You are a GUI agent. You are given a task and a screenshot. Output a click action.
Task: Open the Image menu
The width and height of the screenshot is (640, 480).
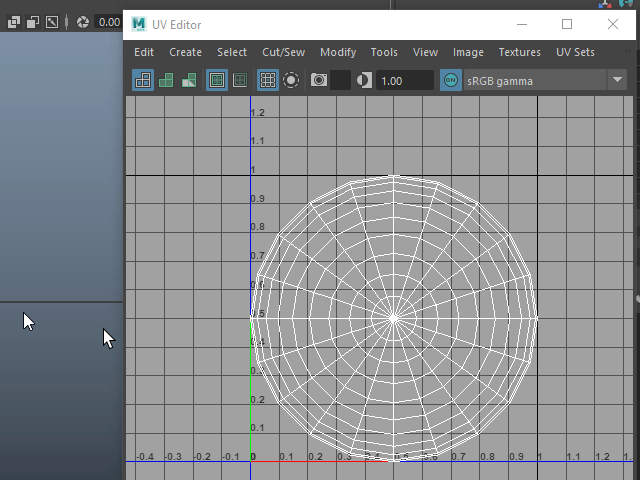[x=468, y=52]
